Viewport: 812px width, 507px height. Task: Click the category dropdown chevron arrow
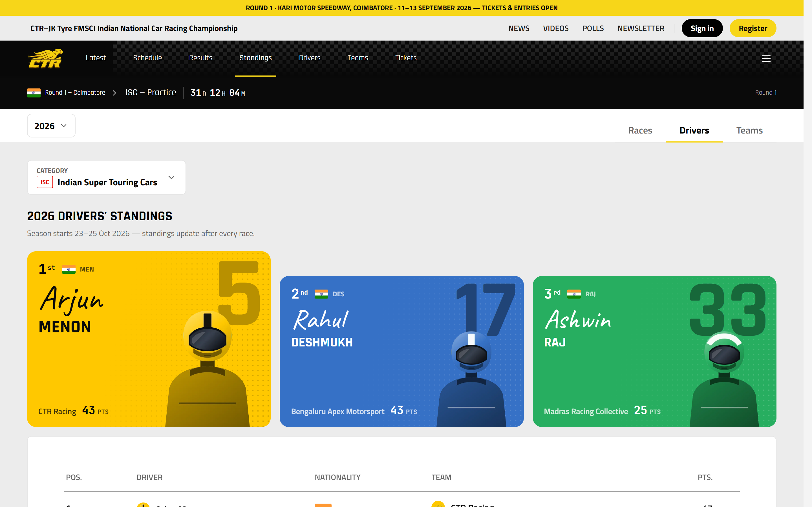tap(171, 177)
